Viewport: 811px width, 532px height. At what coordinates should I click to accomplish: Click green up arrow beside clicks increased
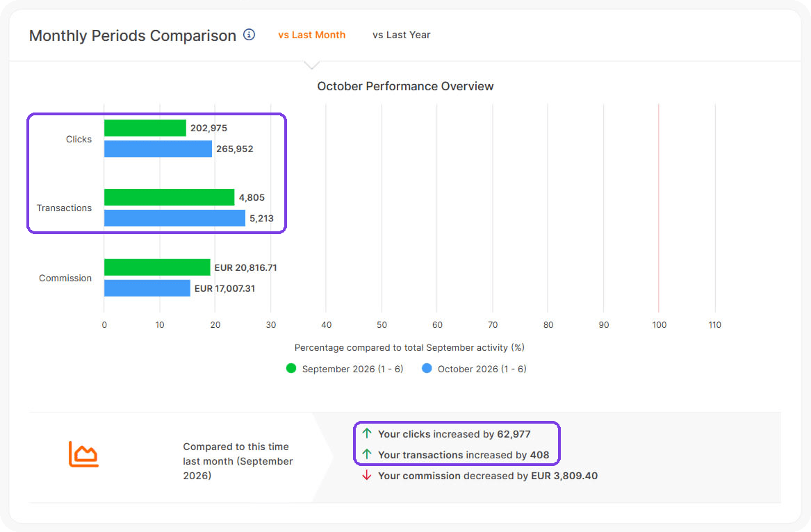coord(367,433)
